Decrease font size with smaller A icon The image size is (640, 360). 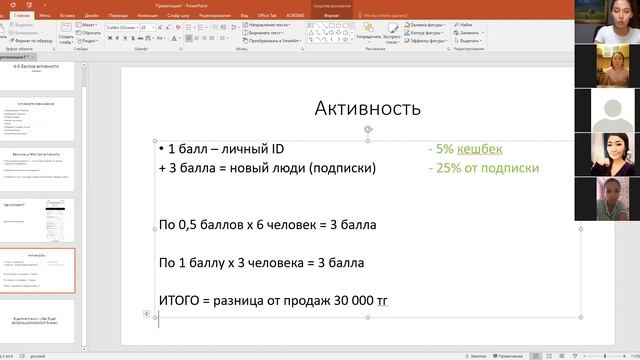(168, 27)
